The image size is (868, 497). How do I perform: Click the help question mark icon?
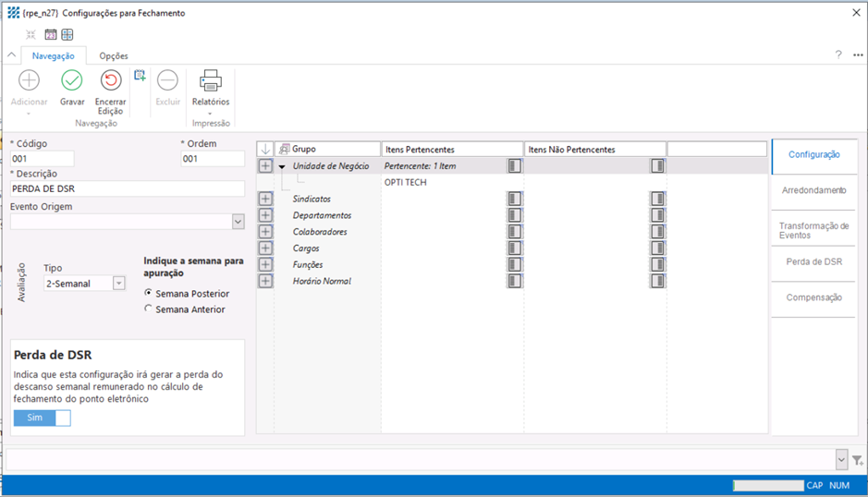pyautogui.click(x=838, y=55)
